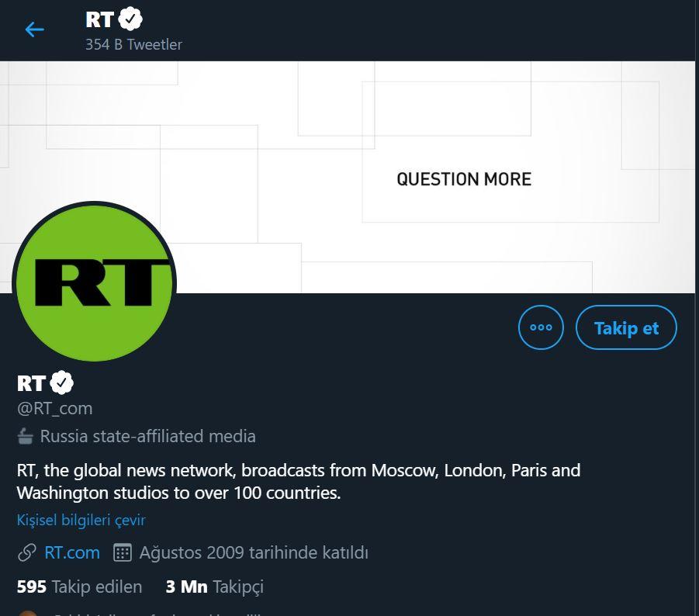This screenshot has height=616, width=699.
Task: Click the verified badge beside the header RT title
Action: pyautogui.click(x=129, y=18)
